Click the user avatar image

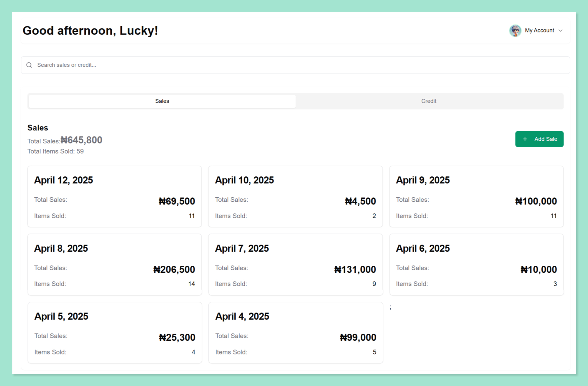pyautogui.click(x=515, y=31)
